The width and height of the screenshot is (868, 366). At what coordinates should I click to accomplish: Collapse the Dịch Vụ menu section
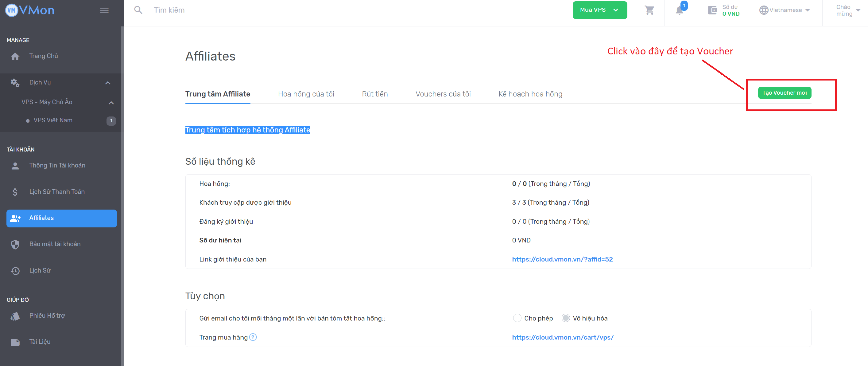[108, 83]
